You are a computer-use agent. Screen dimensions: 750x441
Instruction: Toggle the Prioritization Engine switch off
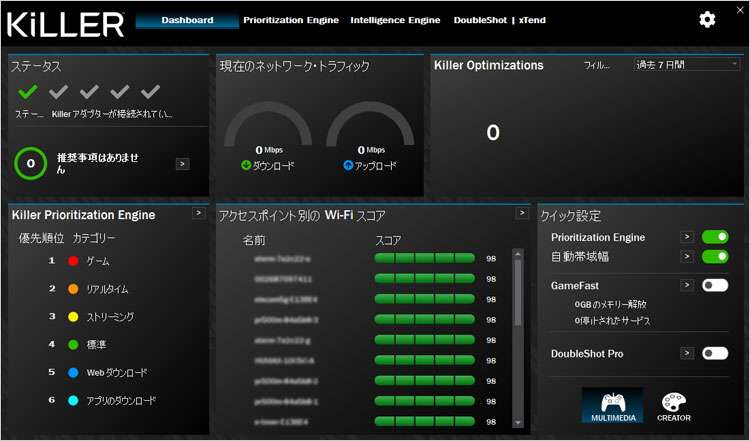[x=715, y=237]
